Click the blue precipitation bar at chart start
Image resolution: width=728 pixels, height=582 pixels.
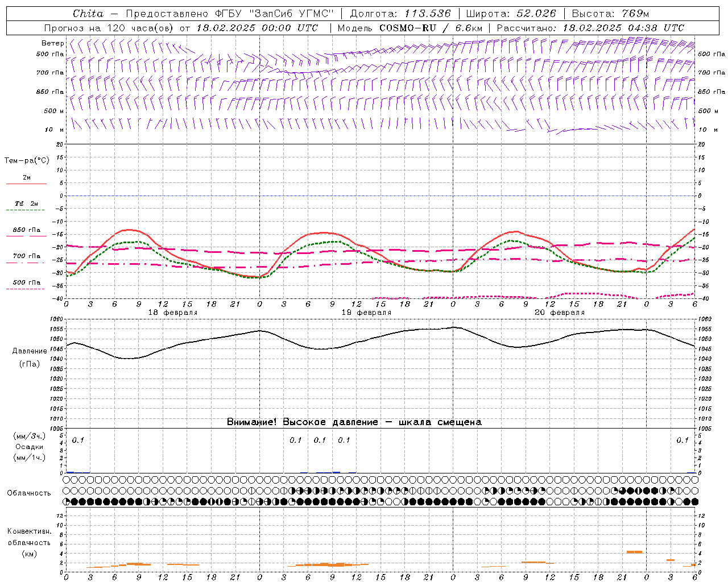click(70, 472)
